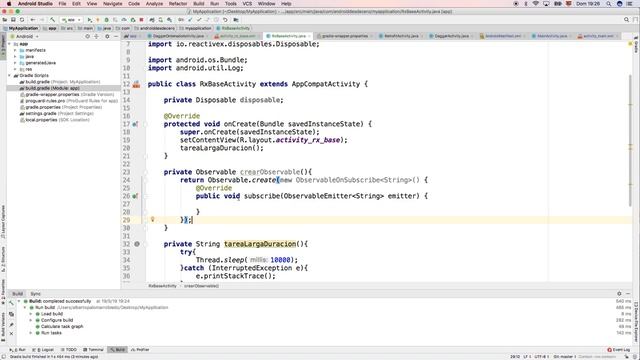Click the override gutter icon on line 17
Image resolution: width=640 pixels, height=360 pixels.
[135, 124]
